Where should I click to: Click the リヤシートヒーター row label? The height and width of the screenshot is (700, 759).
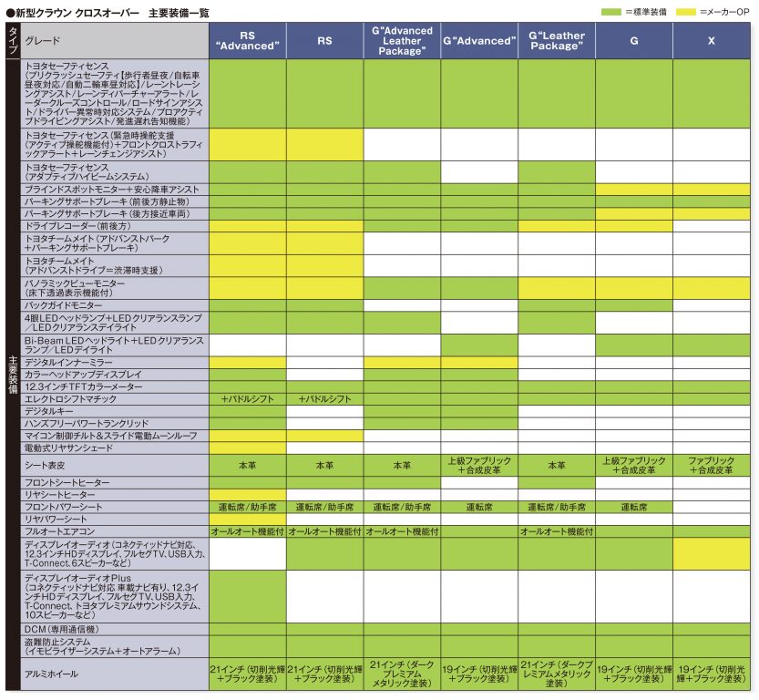pyautogui.click(x=114, y=495)
